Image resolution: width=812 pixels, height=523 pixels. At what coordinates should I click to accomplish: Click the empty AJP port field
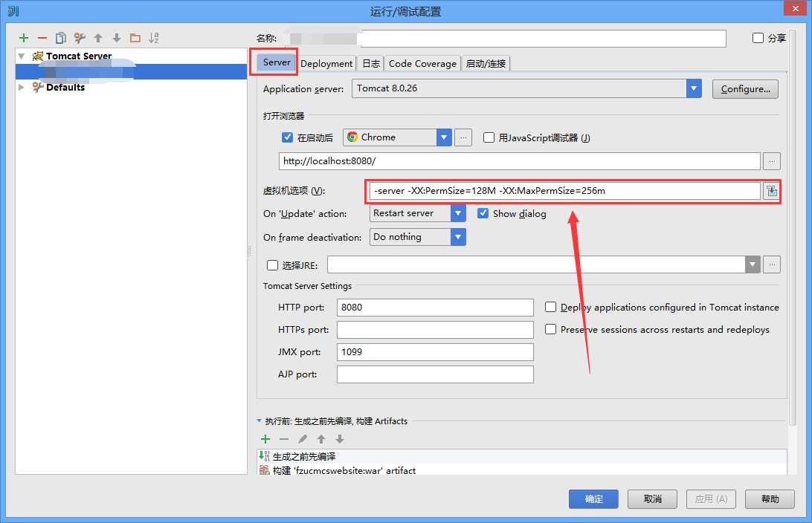tap(435, 374)
